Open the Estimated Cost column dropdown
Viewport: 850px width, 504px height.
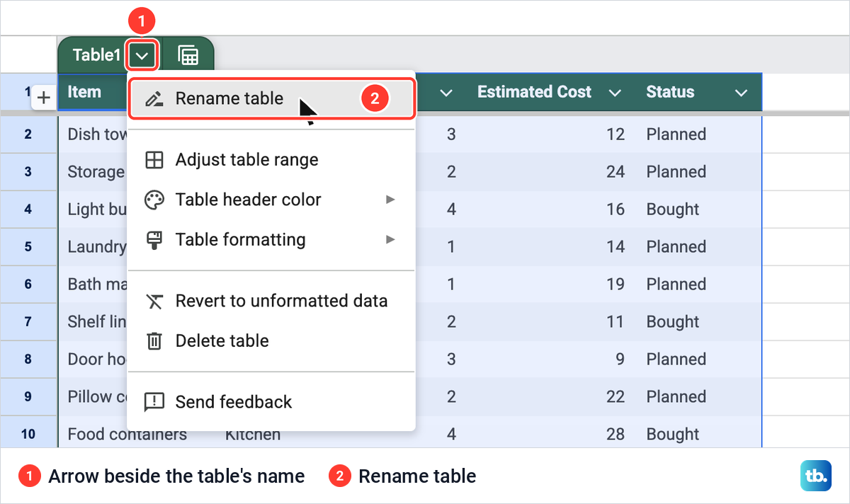pos(615,93)
